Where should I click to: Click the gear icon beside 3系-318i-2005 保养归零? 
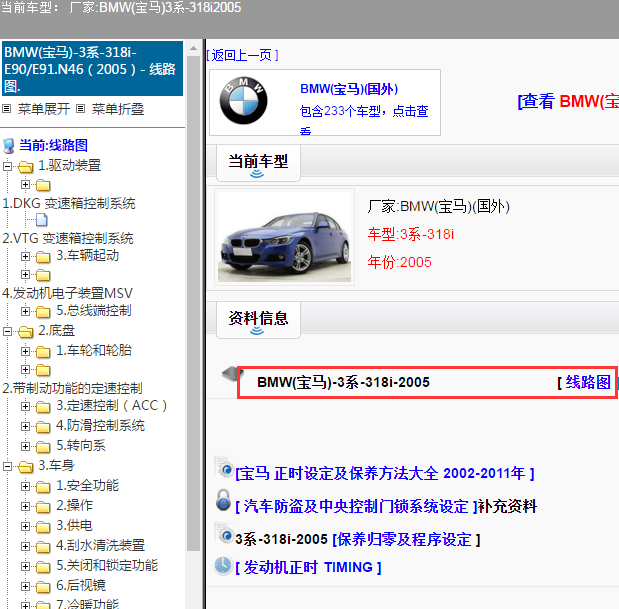(224, 533)
